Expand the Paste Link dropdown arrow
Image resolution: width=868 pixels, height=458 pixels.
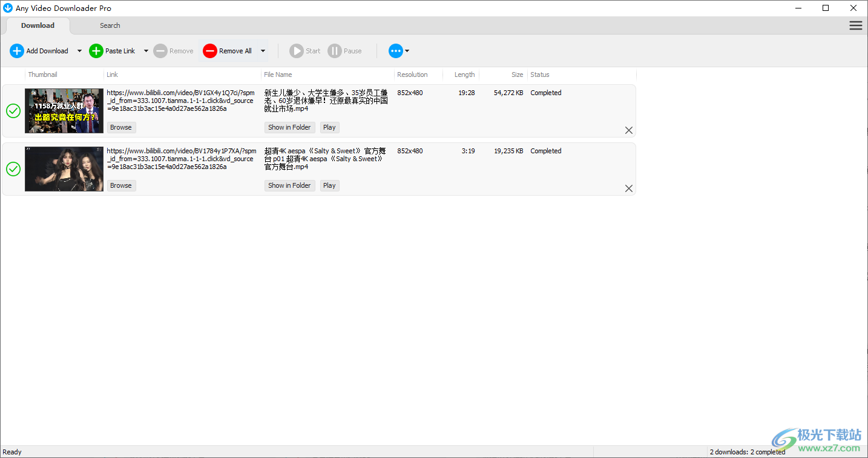[146, 51]
